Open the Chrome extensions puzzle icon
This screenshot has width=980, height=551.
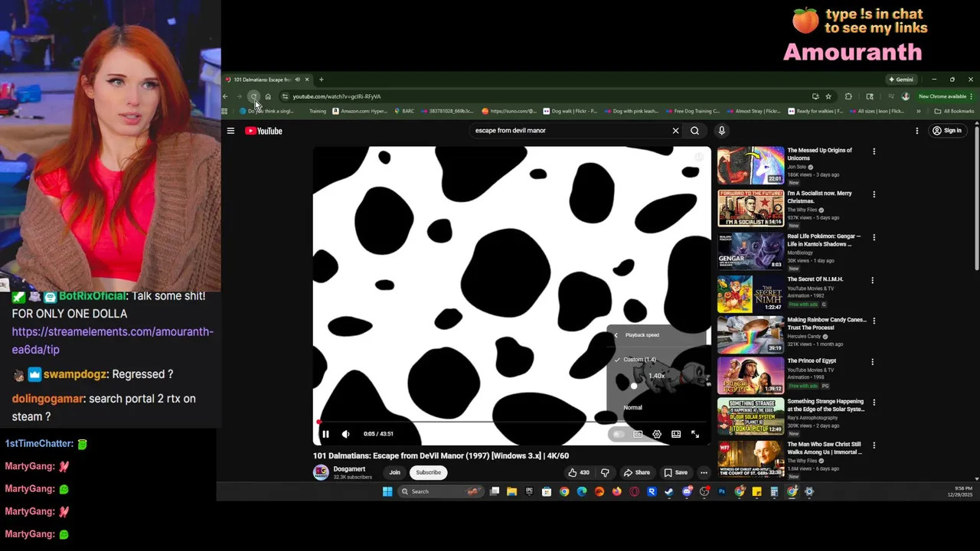point(848,96)
